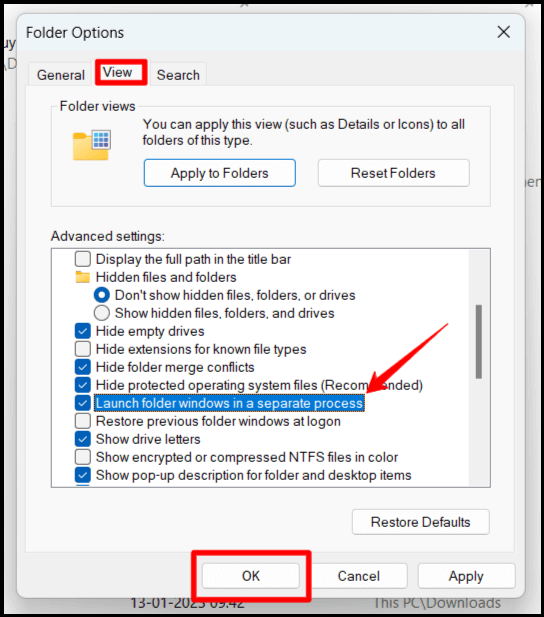Screen dimensions: 544x617
Task: Switch to the General tab
Action: click(x=61, y=75)
